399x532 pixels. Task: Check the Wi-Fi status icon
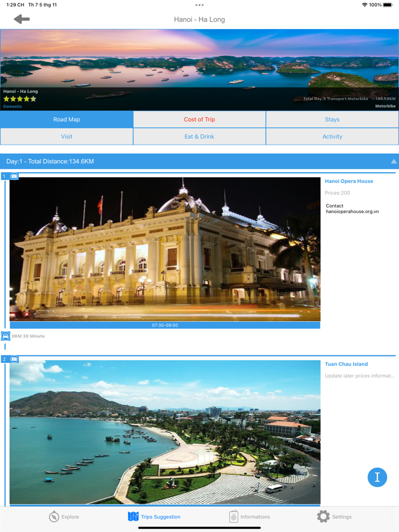[x=364, y=5]
